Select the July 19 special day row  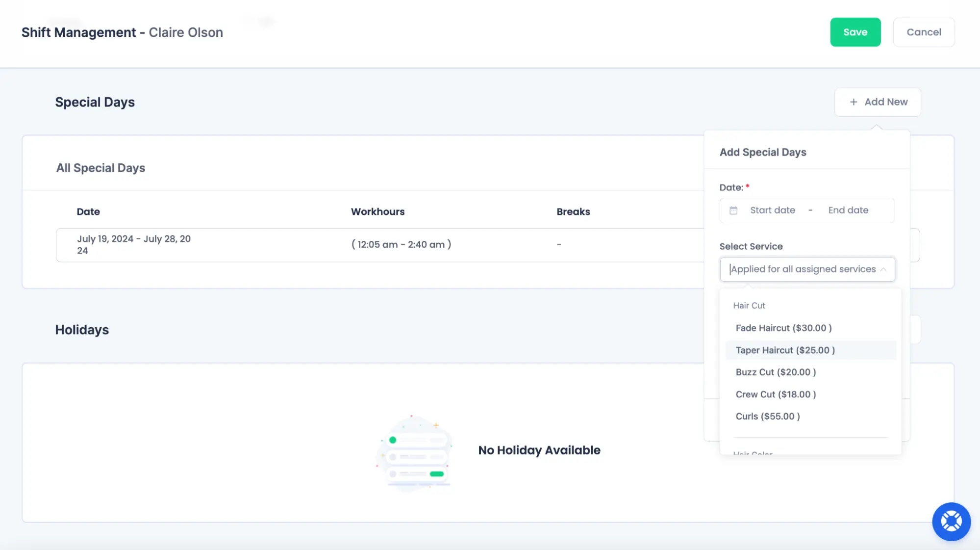point(133,244)
